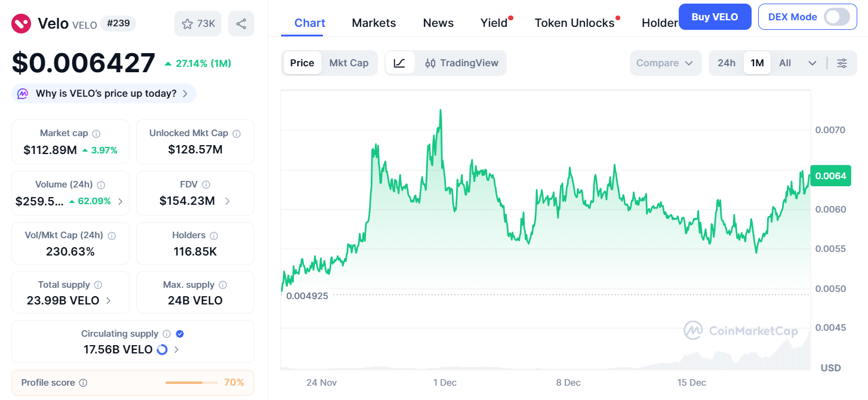Open chart settings sliders icon

[842, 63]
